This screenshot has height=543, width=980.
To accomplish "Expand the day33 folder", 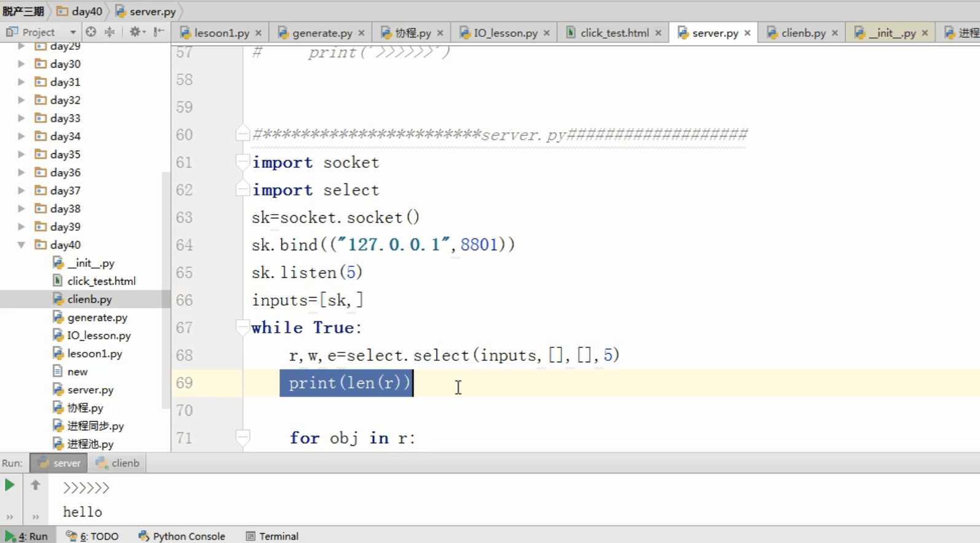I will [22, 118].
